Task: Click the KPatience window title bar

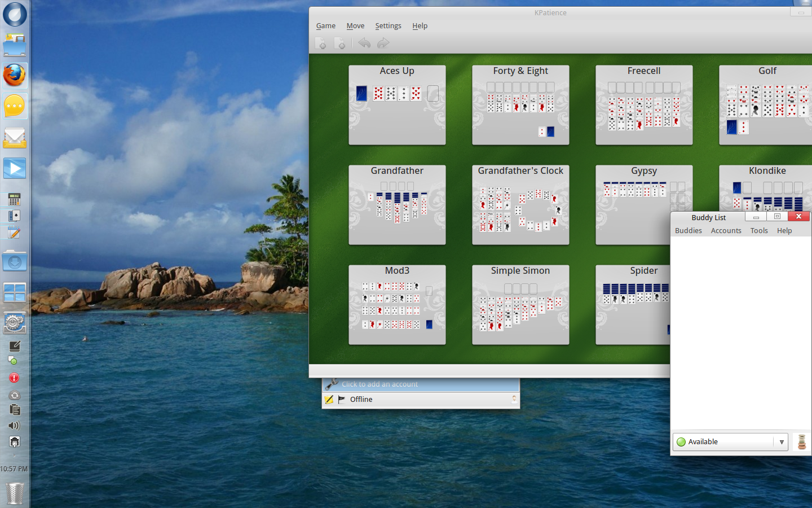Action: (550, 12)
